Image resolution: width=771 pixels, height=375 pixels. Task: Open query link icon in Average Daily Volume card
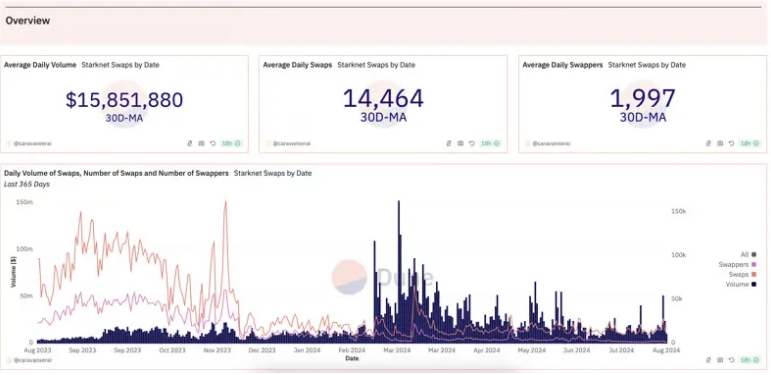pyautogui.click(x=189, y=144)
